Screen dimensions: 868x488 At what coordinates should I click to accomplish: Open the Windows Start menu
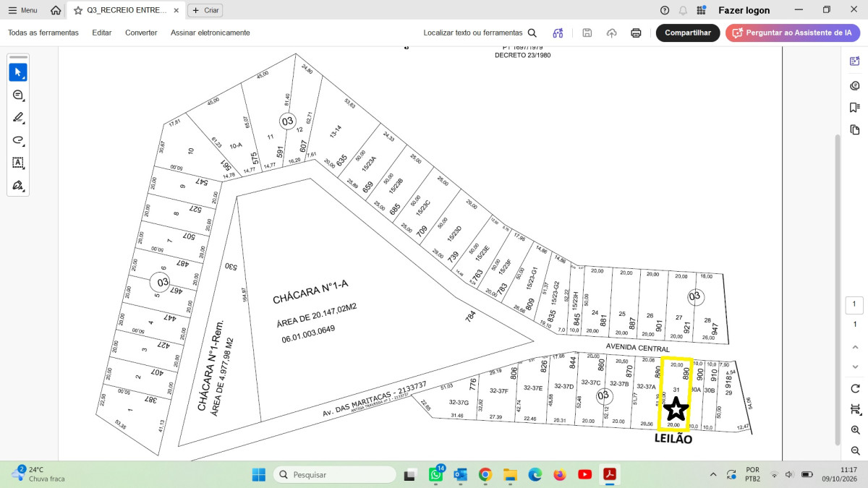(x=258, y=475)
